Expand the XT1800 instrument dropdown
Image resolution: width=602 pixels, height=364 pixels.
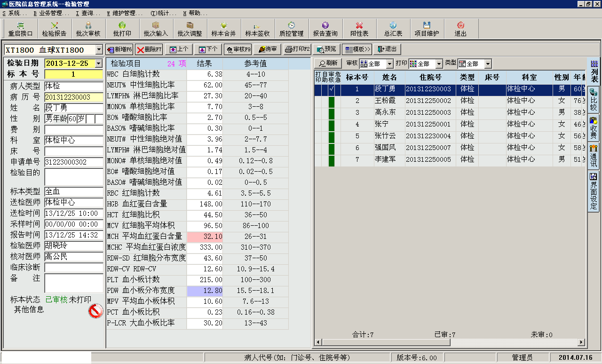(99, 49)
